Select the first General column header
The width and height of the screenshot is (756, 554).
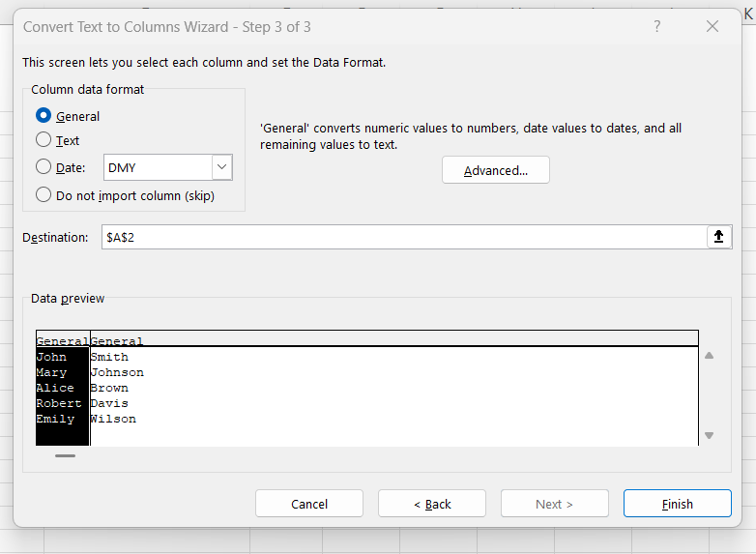tap(62, 340)
